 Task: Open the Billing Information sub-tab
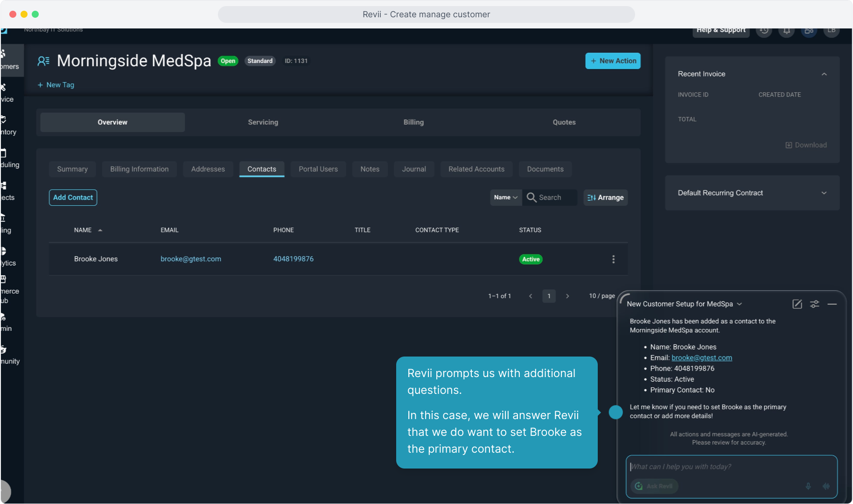(x=140, y=169)
